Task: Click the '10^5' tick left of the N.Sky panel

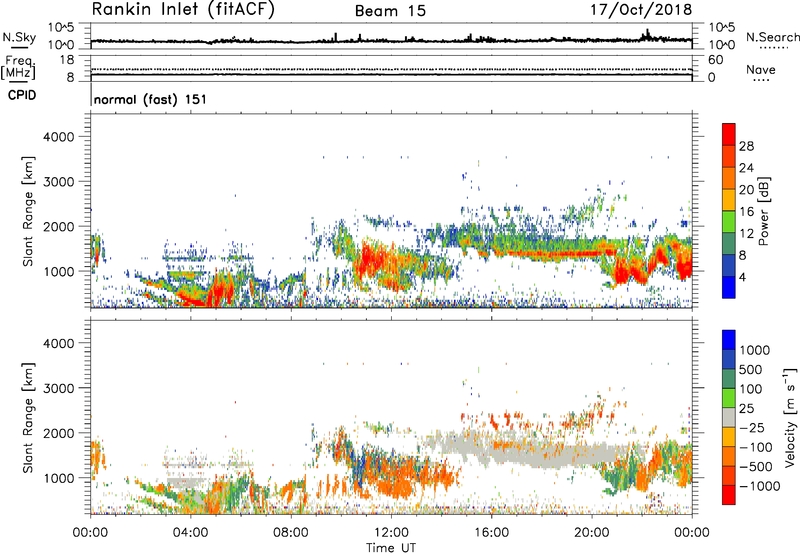Action: tap(62, 28)
